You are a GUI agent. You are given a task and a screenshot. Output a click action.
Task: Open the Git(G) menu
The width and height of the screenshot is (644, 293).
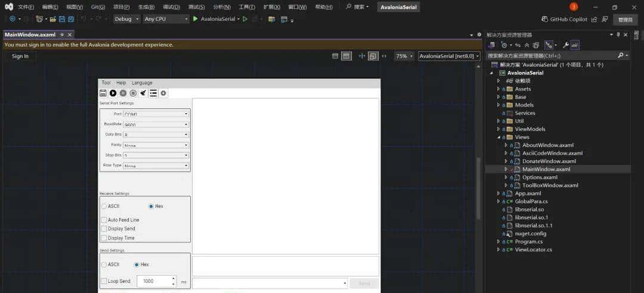[98, 7]
